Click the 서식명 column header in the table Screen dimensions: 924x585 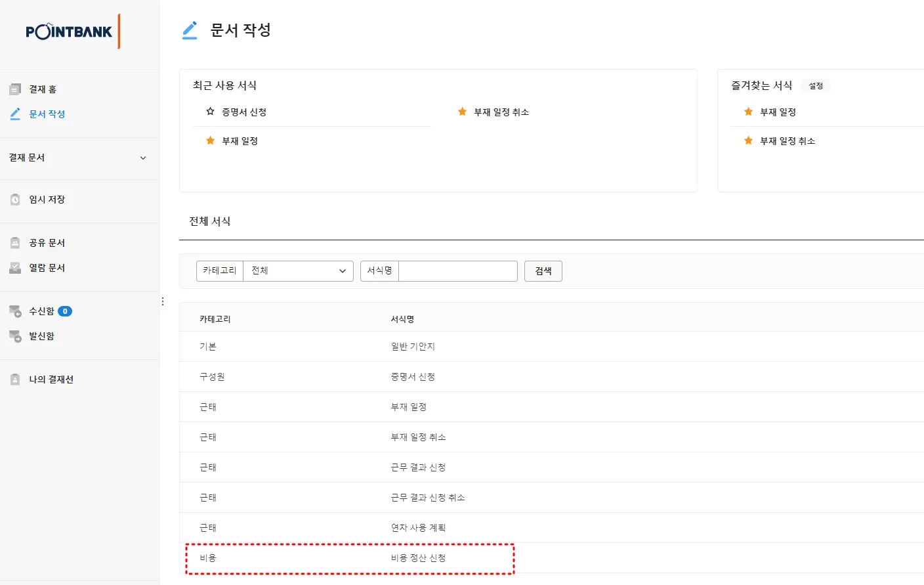(402, 319)
